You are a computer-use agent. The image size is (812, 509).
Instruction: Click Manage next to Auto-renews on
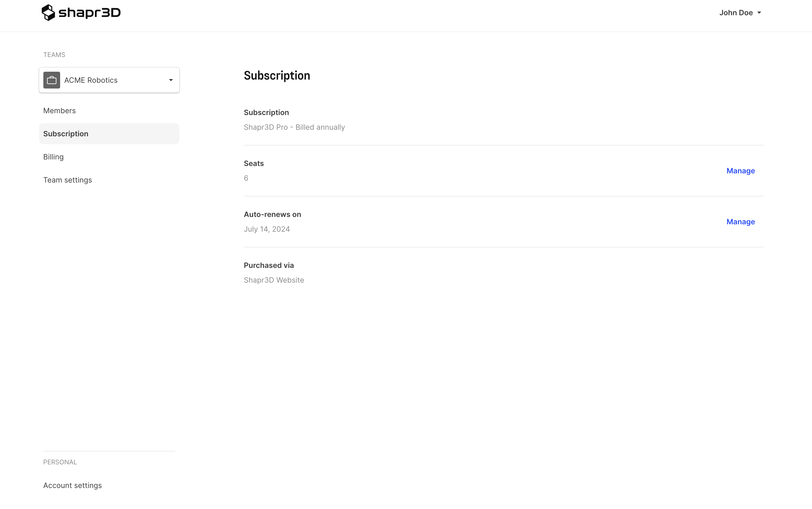pyautogui.click(x=740, y=221)
